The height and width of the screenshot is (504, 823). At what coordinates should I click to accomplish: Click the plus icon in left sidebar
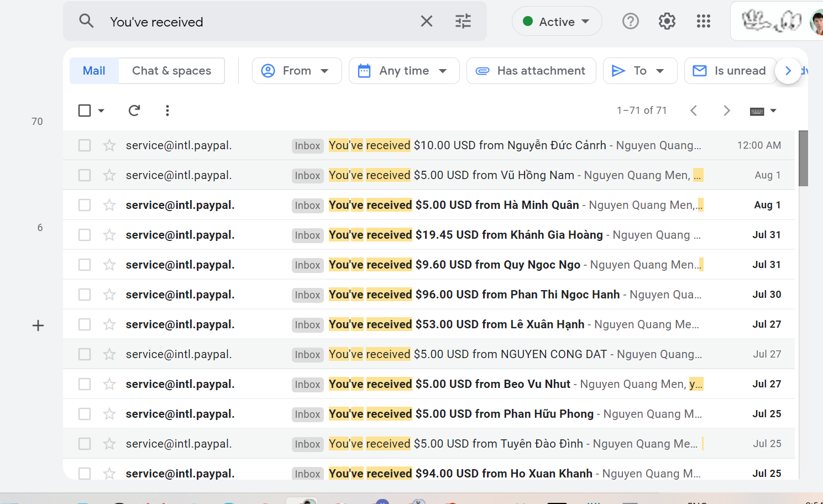tap(38, 326)
